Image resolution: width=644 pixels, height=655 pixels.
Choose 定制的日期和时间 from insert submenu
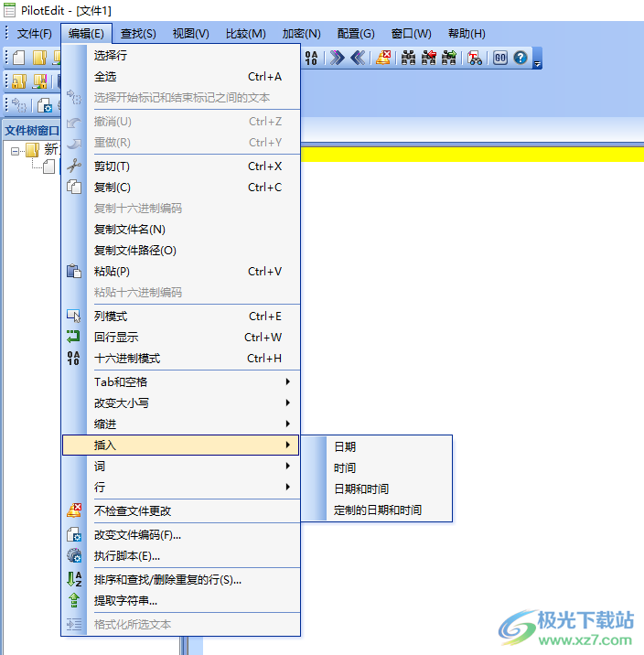[376, 510]
